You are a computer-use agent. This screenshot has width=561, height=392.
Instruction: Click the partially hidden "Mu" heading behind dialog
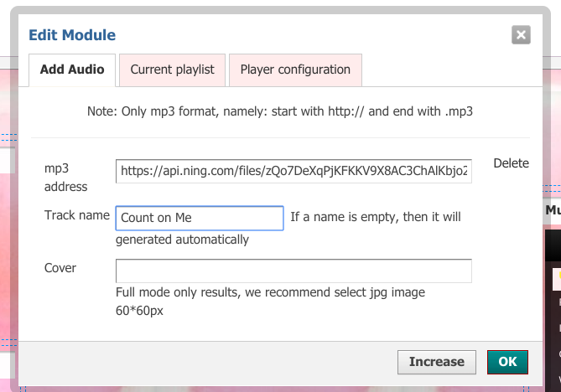553,211
